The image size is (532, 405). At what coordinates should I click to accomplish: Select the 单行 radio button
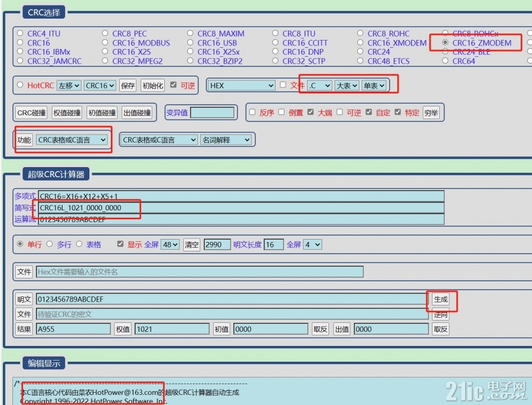click(20, 244)
